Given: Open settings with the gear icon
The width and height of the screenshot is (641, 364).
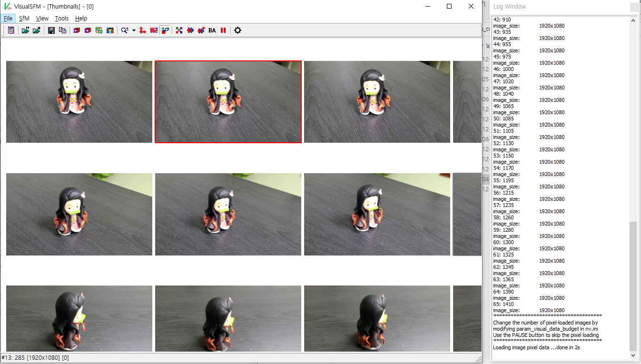Looking at the screenshot, I should click(237, 30).
